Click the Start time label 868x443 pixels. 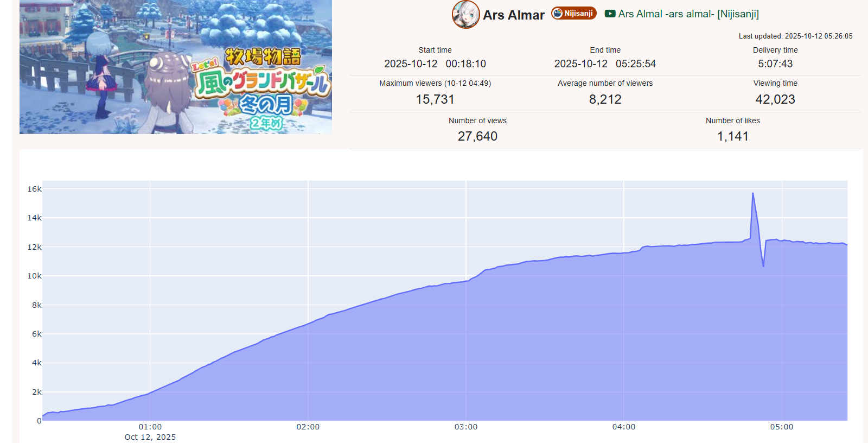point(435,50)
